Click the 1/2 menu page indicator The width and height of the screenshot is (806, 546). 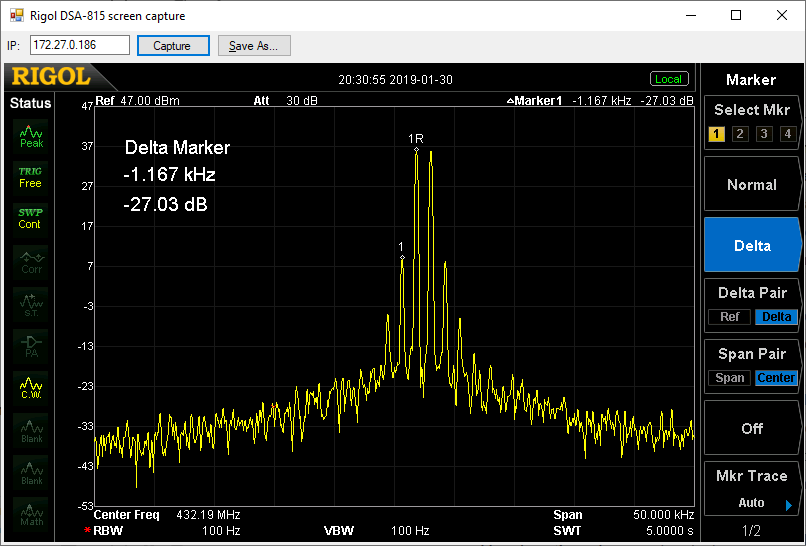(x=751, y=531)
